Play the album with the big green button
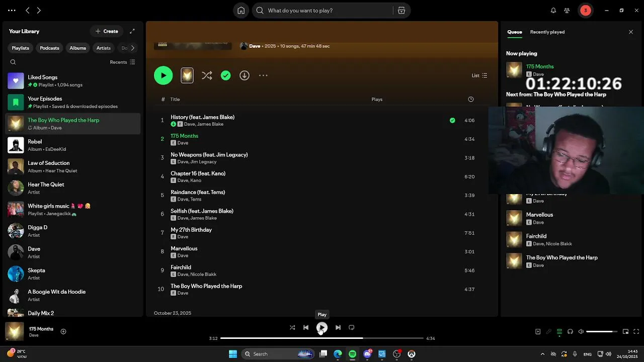The width and height of the screenshot is (644, 362). [163, 75]
